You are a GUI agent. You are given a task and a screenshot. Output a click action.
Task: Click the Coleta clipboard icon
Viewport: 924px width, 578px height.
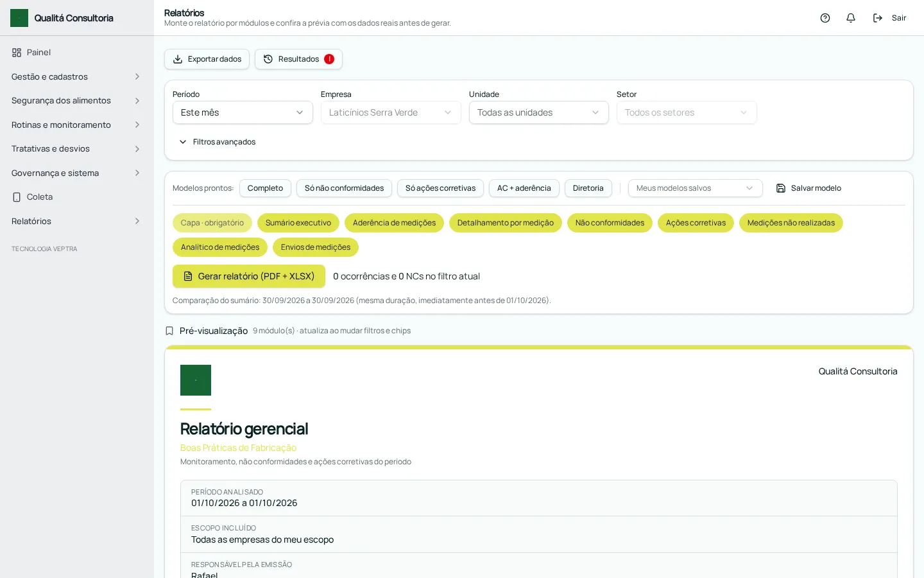click(17, 197)
